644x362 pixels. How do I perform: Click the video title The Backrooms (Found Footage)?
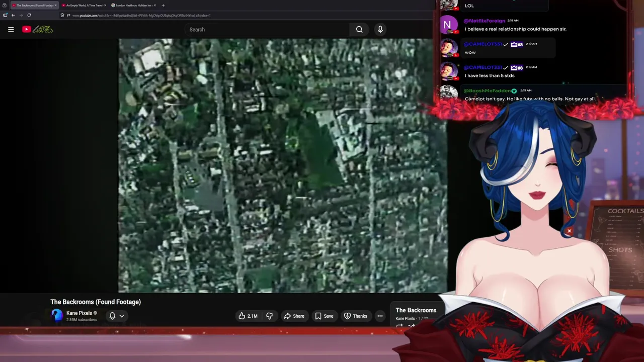(x=96, y=302)
